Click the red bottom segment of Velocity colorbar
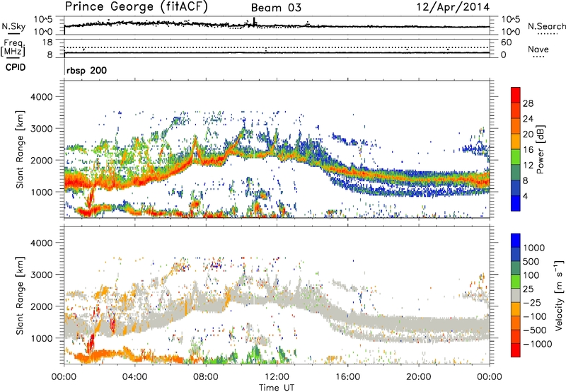 (x=516, y=350)
